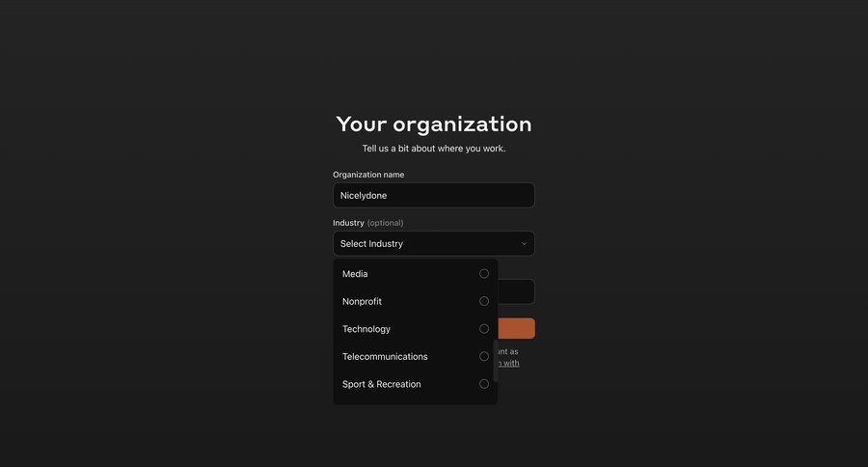The image size is (868, 467).
Task: Click the industry list scrollbar
Action: [496, 361]
